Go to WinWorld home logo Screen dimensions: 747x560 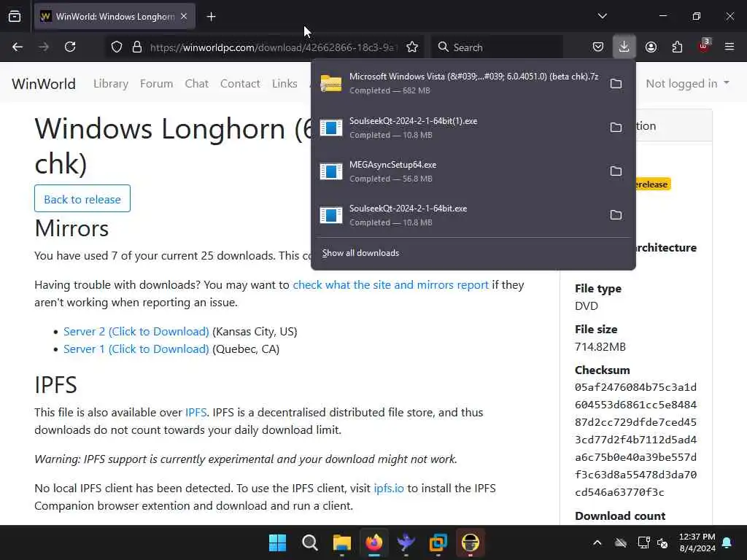(x=44, y=84)
